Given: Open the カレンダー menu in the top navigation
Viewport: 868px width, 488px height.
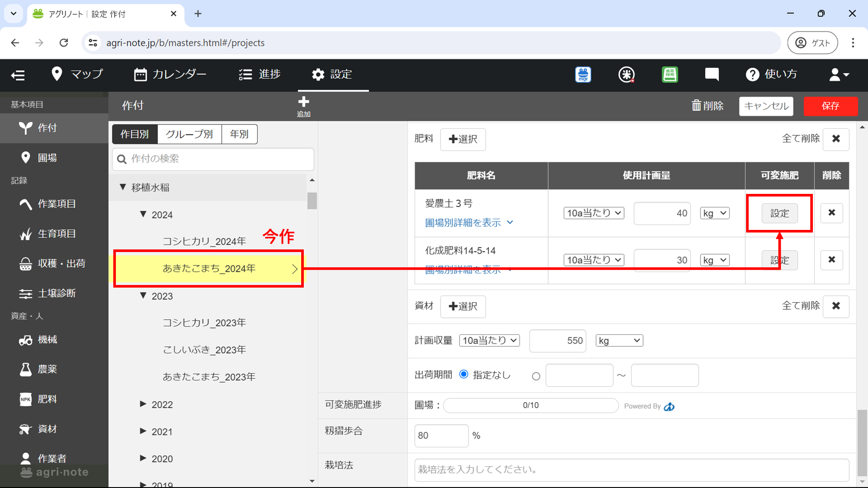Looking at the screenshot, I should [170, 75].
